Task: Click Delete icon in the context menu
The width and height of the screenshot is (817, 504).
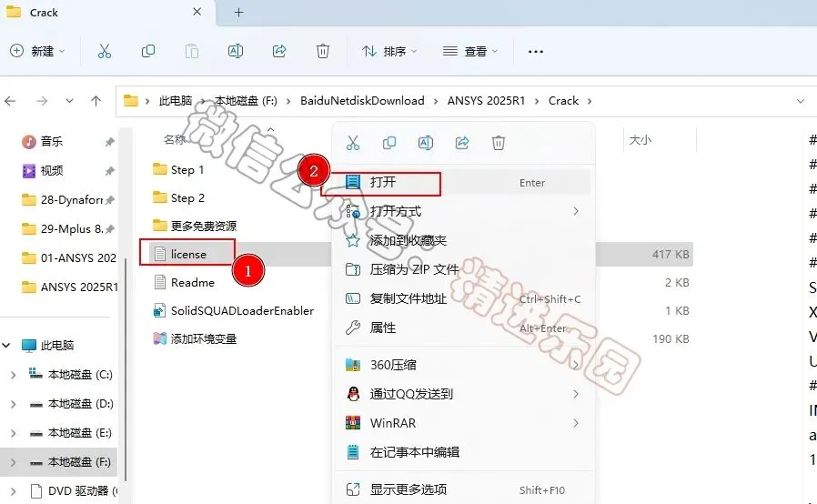Action: [499, 143]
